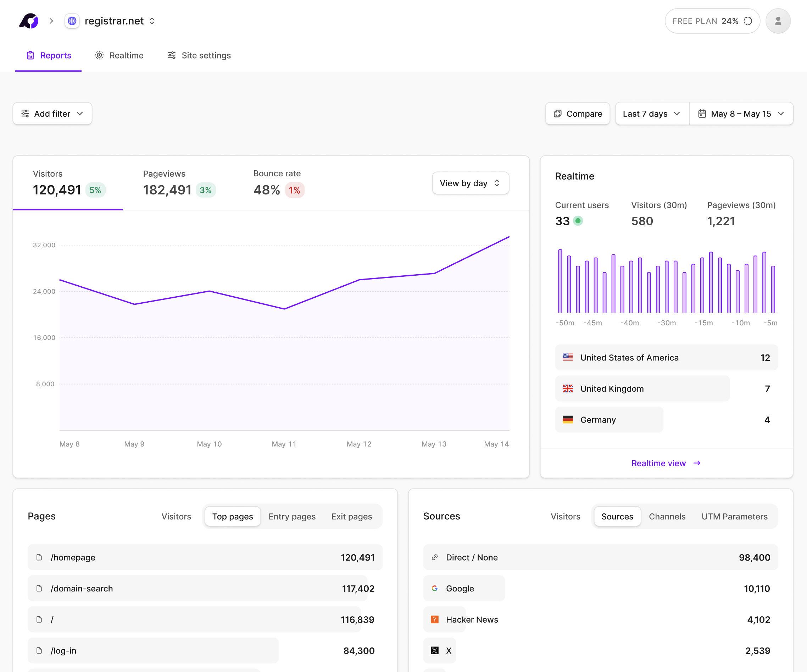
Task: Open the Site settings tab
Action: point(199,55)
